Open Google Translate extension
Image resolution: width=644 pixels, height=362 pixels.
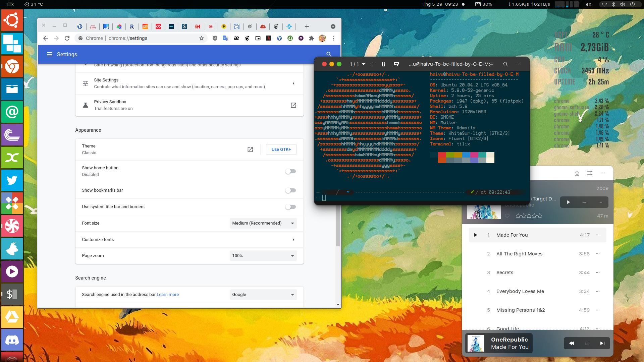226,38
